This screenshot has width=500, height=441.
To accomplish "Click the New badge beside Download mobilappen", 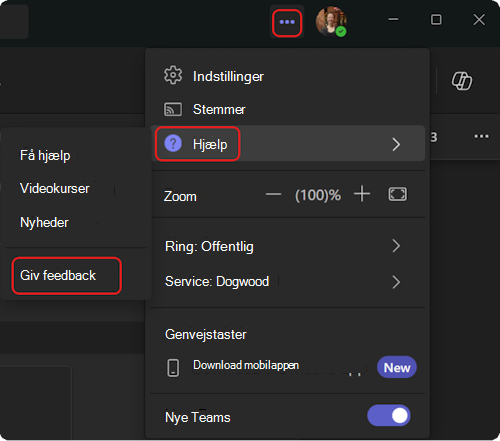I will click(x=397, y=367).
